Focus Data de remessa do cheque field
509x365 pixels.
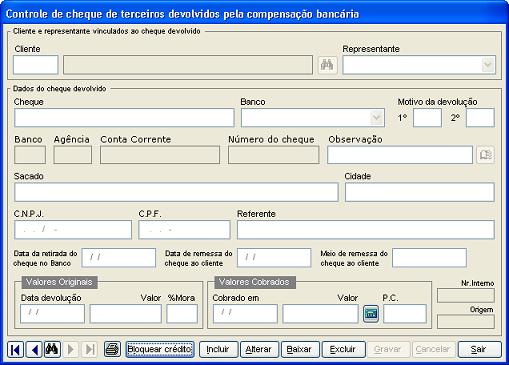[x=274, y=257]
